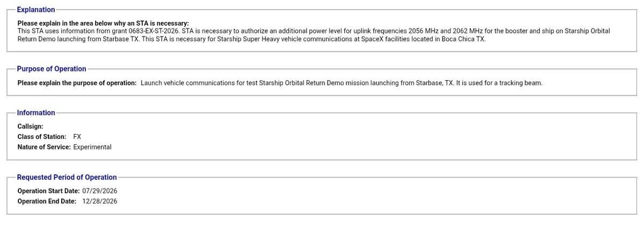Click the 'why an STA is necessary' prompt

coord(103,24)
